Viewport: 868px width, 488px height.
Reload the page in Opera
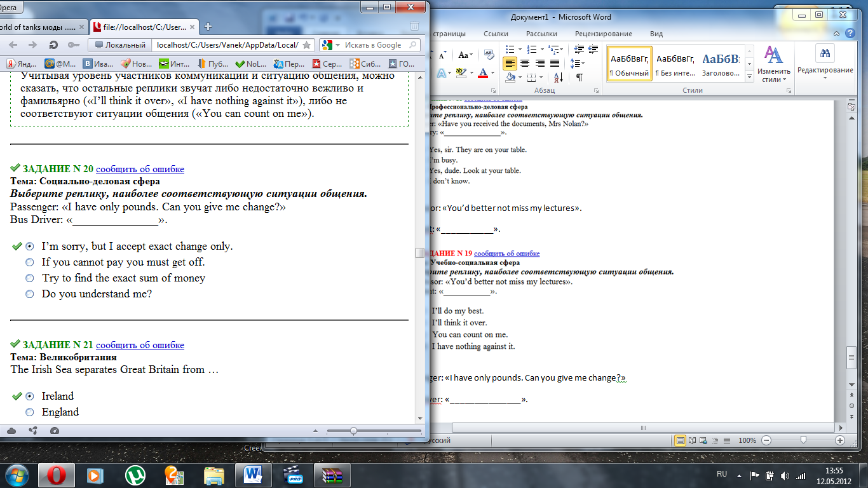[53, 45]
